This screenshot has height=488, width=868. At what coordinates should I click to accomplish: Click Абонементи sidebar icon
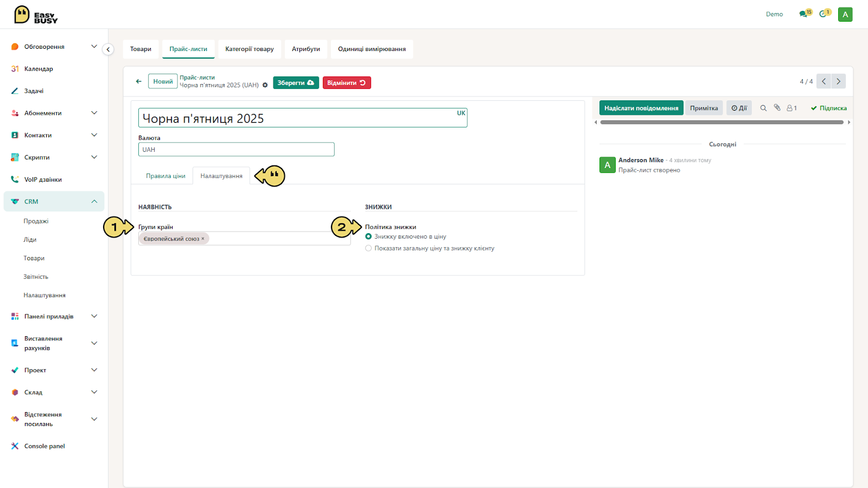click(15, 113)
